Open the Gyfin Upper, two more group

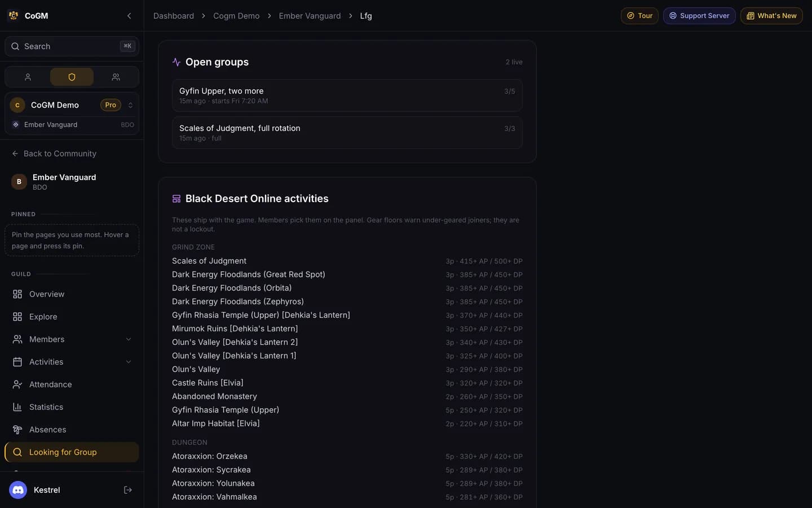[347, 95]
